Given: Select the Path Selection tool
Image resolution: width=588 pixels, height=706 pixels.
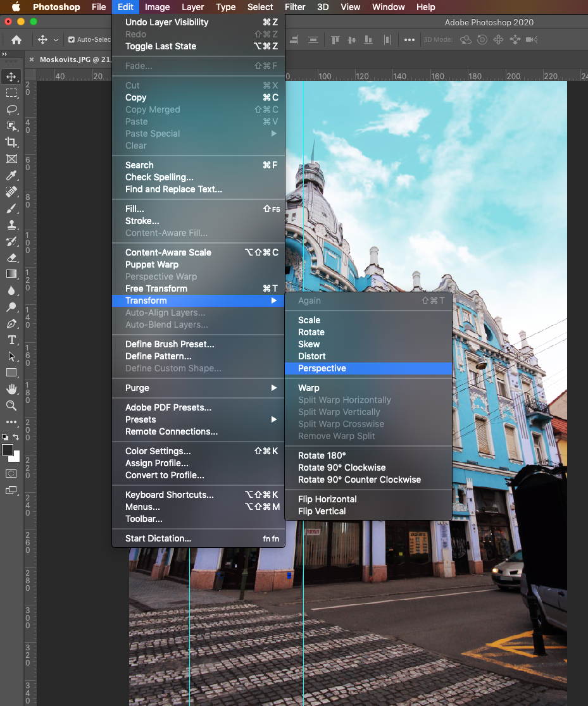Looking at the screenshot, I should coord(11,356).
